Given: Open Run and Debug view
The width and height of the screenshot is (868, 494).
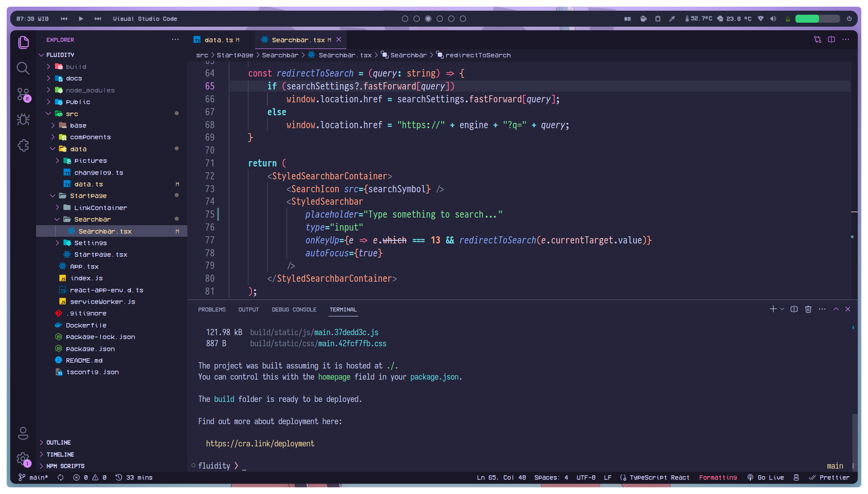Looking at the screenshot, I should click(x=23, y=119).
